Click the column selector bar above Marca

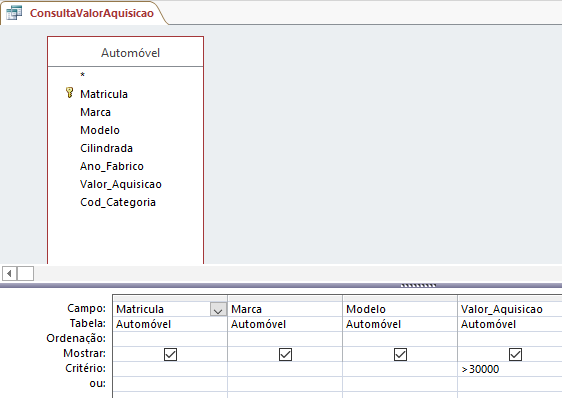pyautogui.click(x=285, y=298)
